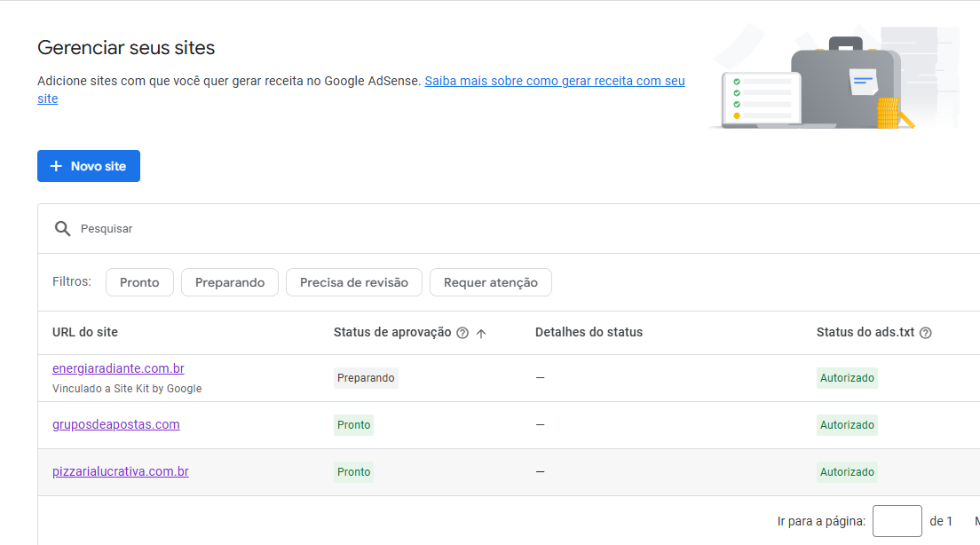This screenshot has width=980, height=545.
Task: Apply the Precisa de revisão filter
Action: click(354, 282)
